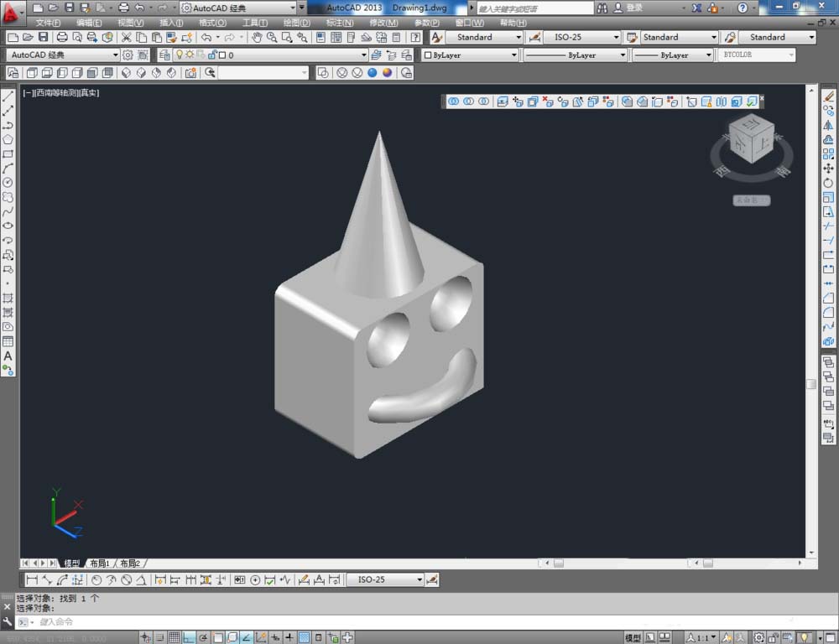This screenshot has height=644, width=839.
Task: Toggle 3D Object Snap in status bar
Action: [x=232, y=637]
